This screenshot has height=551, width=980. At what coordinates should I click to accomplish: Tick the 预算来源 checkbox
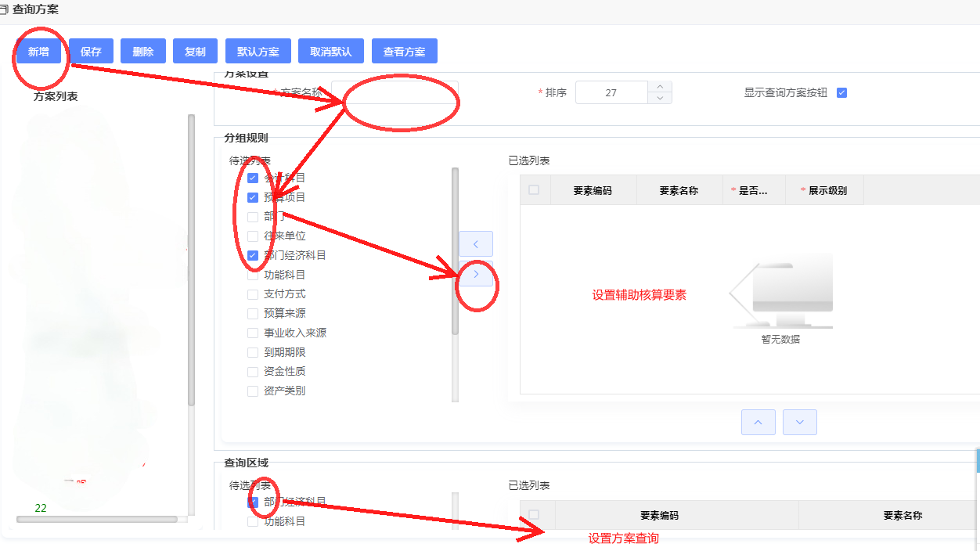pyautogui.click(x=253, y=314)
